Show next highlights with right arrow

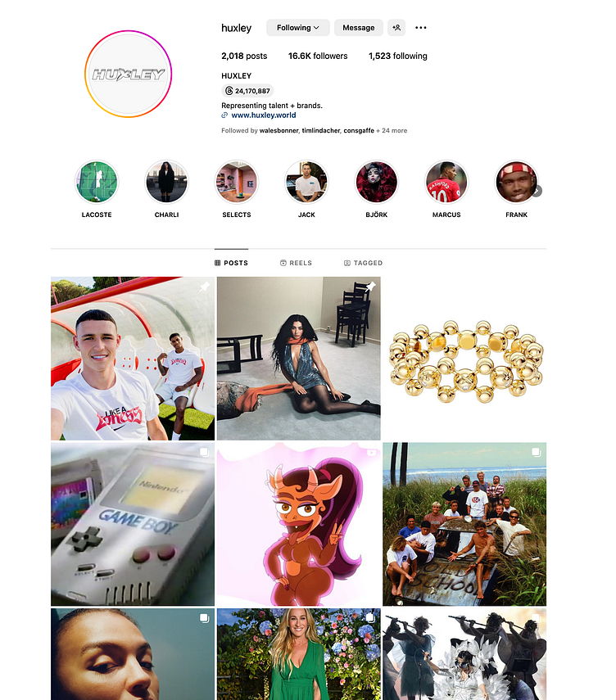coord(537,191)
